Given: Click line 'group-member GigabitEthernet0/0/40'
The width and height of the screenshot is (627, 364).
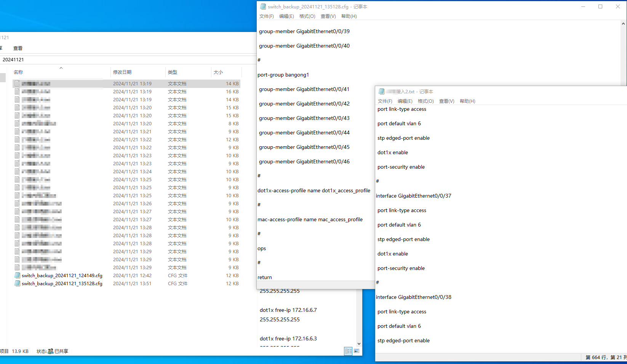Looking at the screenshot, I should click(304, 46).
